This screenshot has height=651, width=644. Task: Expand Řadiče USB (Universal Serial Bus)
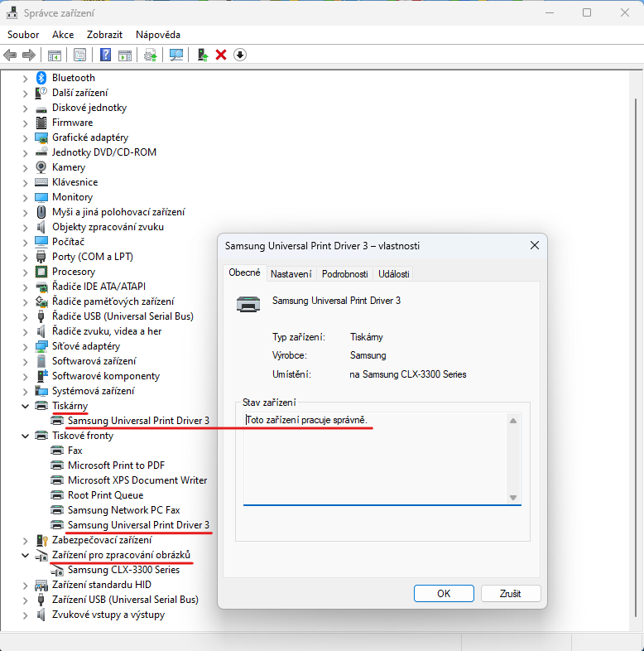[25, 316]
